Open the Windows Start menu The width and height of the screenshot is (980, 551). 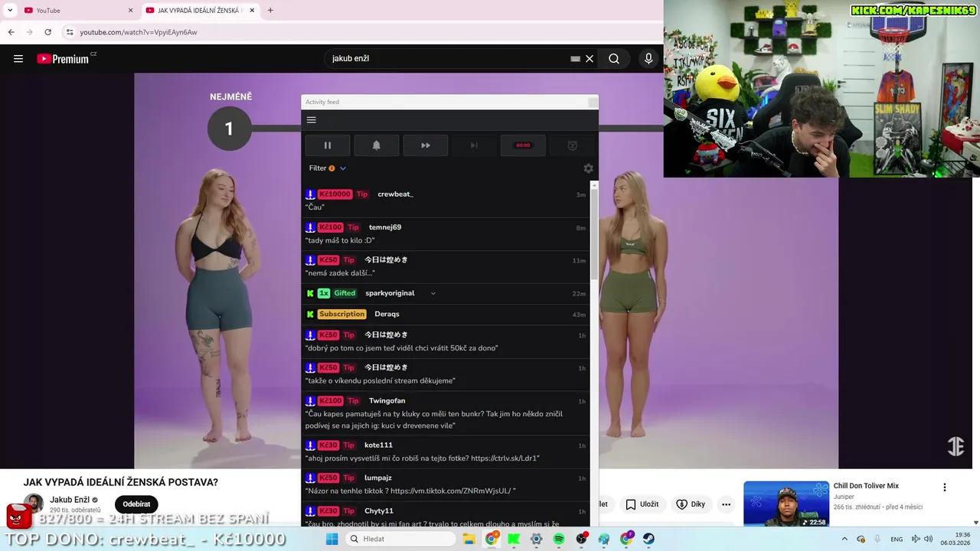tap(332, 539)
